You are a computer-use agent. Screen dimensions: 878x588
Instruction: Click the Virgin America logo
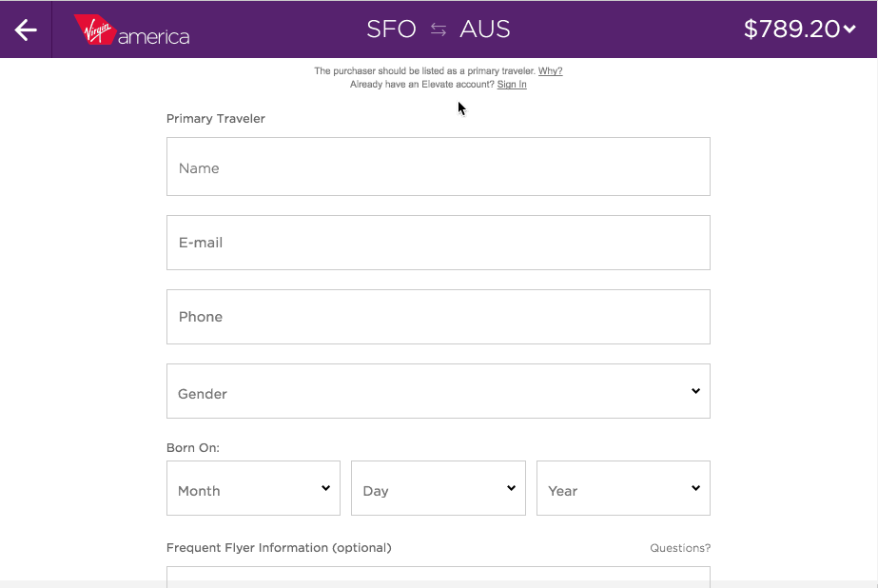132,30
